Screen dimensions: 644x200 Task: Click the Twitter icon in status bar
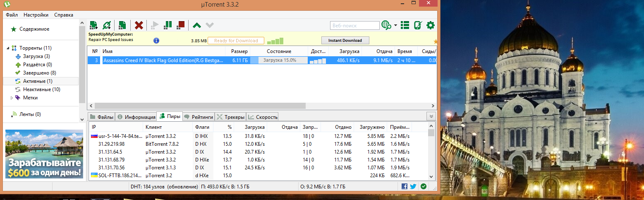(413, 186)
